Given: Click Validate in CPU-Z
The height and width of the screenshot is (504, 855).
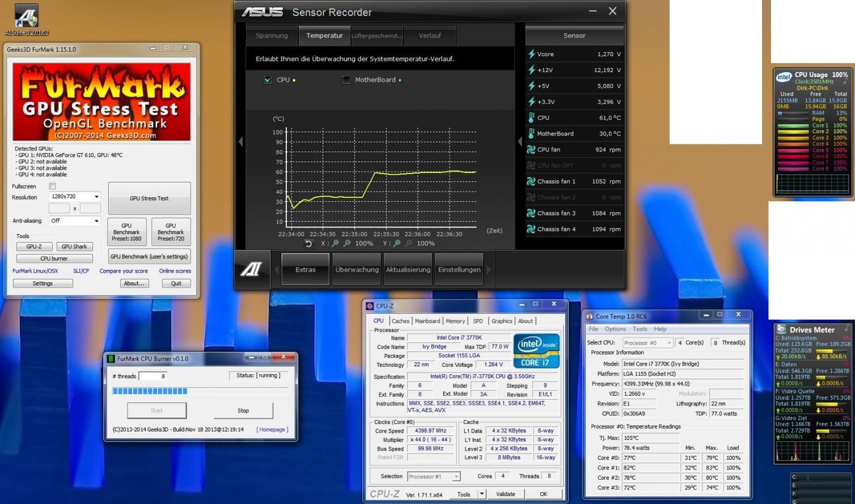Looking at the screenshot, I should coord(506,494).
